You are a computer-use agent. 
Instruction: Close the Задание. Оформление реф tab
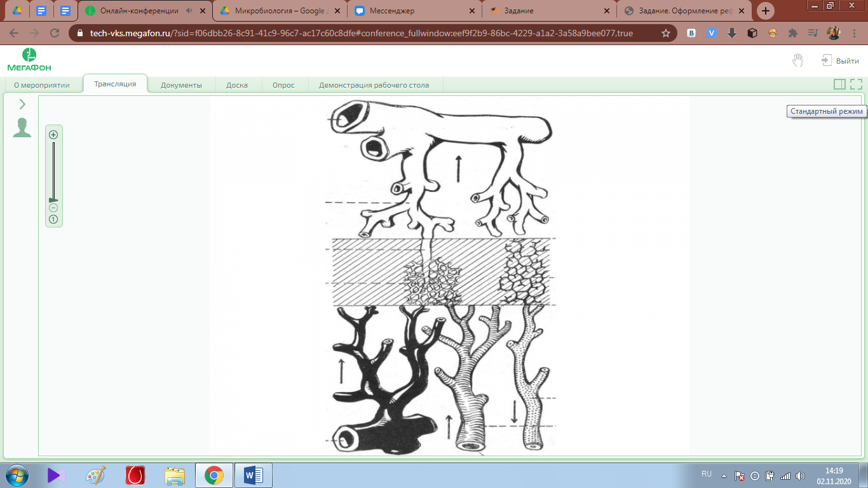click(742, 11)
